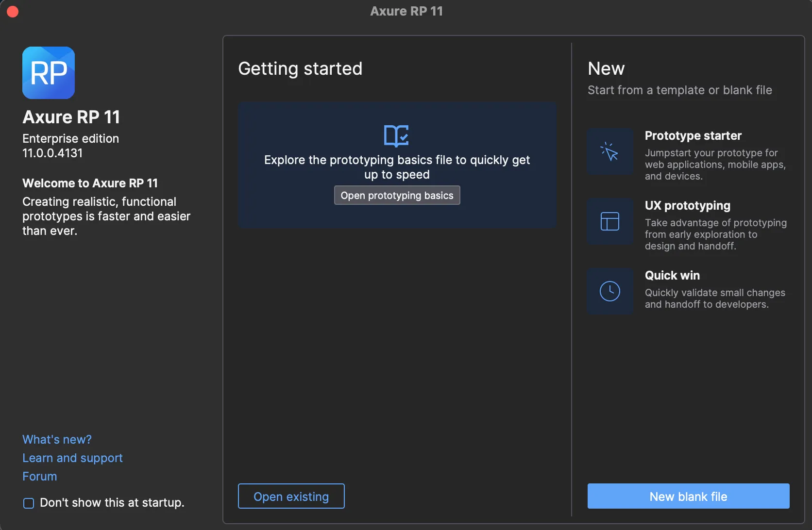The width and height of the screenshot is (812, 530).
Task: Click the Open existing button
Action: 291,496
